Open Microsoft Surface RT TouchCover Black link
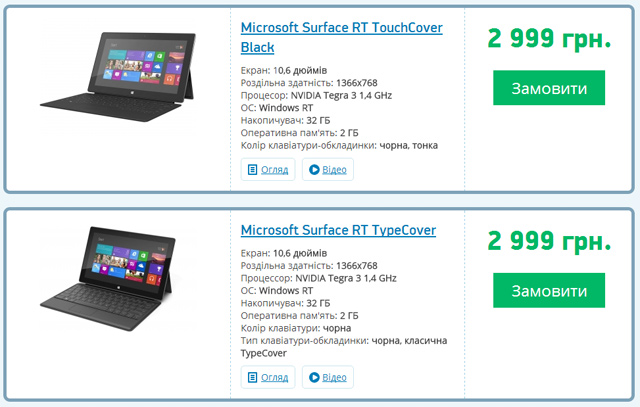640x407 pixels. click(341, 37)
